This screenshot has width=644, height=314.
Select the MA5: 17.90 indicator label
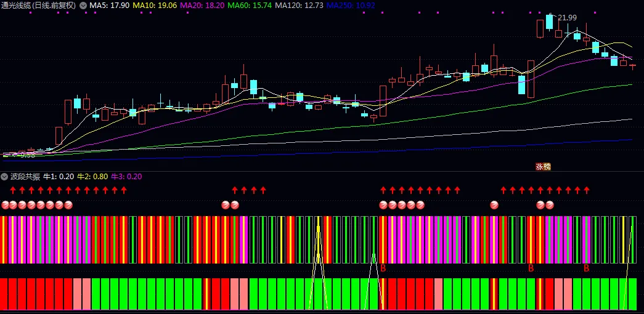point(108,6)
